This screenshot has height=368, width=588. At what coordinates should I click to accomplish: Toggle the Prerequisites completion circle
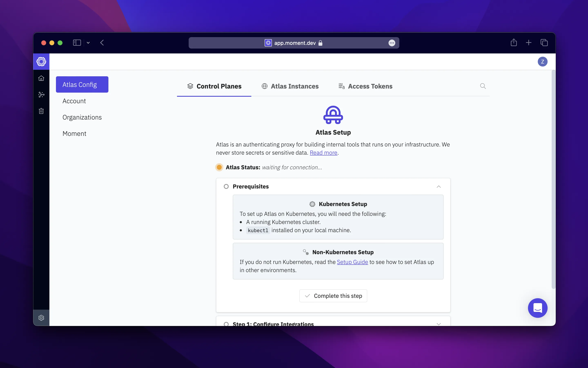click(226, 186)
